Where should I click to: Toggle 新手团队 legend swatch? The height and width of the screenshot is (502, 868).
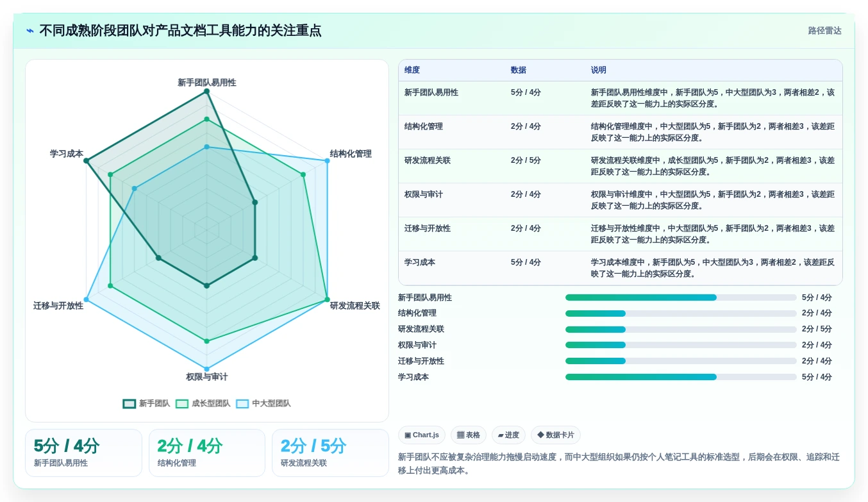pos(129,404)
